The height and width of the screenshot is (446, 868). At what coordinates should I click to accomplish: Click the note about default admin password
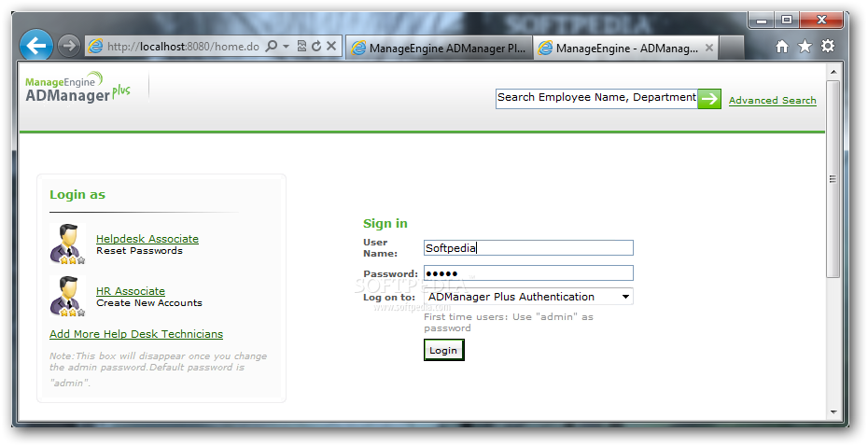(159, 369)
